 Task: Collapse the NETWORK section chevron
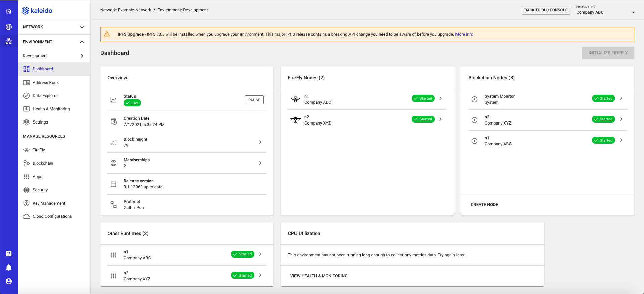click(82, 27)
